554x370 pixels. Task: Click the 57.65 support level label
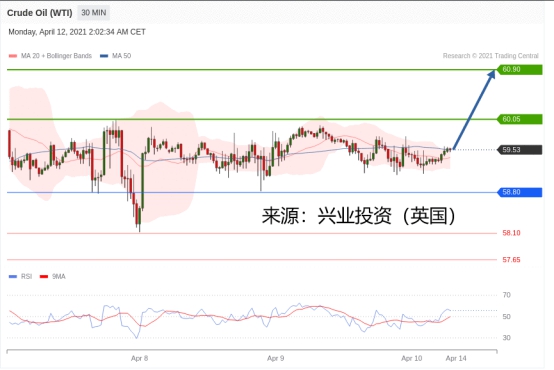point(511,260)
